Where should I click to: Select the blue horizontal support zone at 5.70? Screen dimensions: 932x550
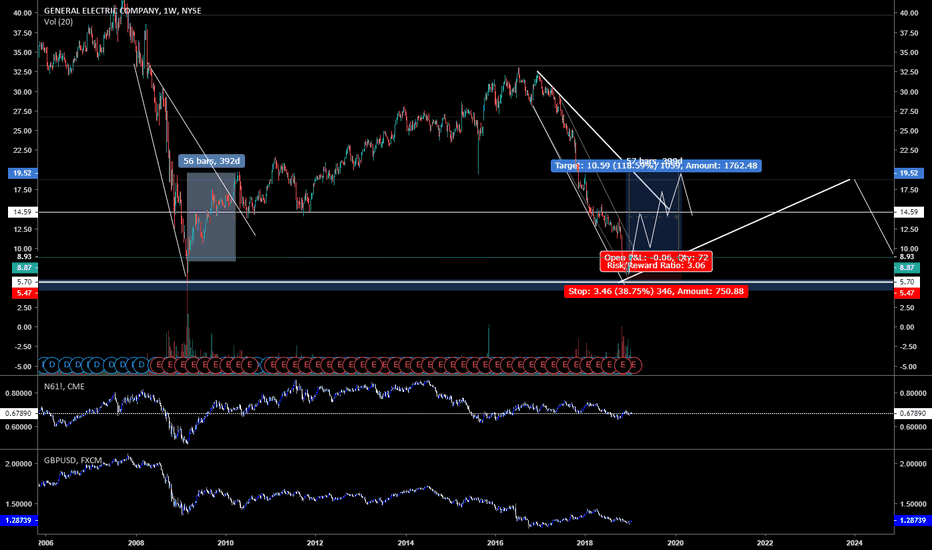[x=465, y=286]
